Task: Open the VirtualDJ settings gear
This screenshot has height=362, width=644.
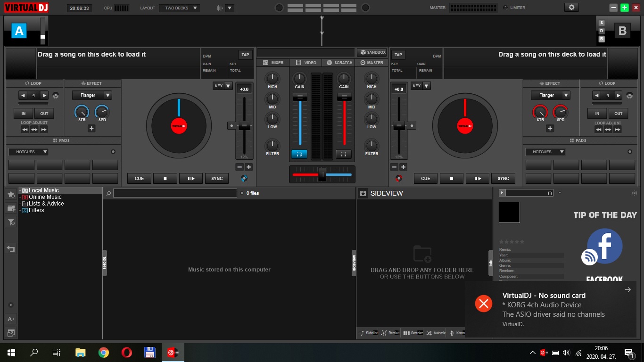Action: [x=571, y=8]
